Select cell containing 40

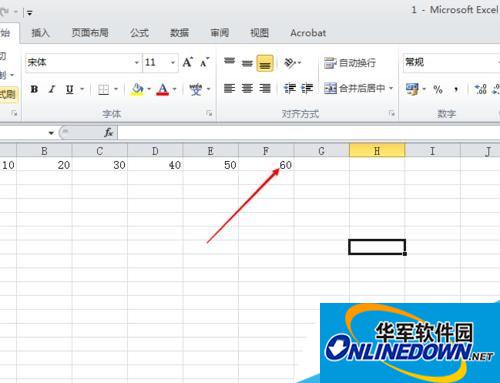[155, 165]
